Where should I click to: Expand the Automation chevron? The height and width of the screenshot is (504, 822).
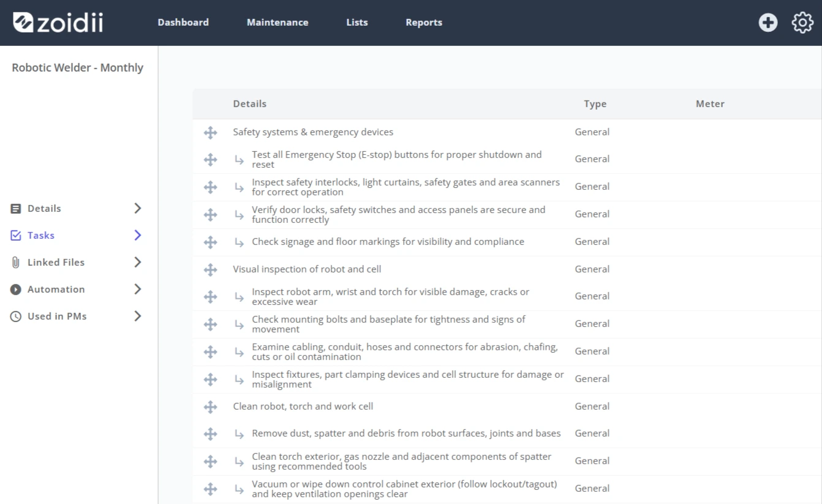click(x=138, y=289)
